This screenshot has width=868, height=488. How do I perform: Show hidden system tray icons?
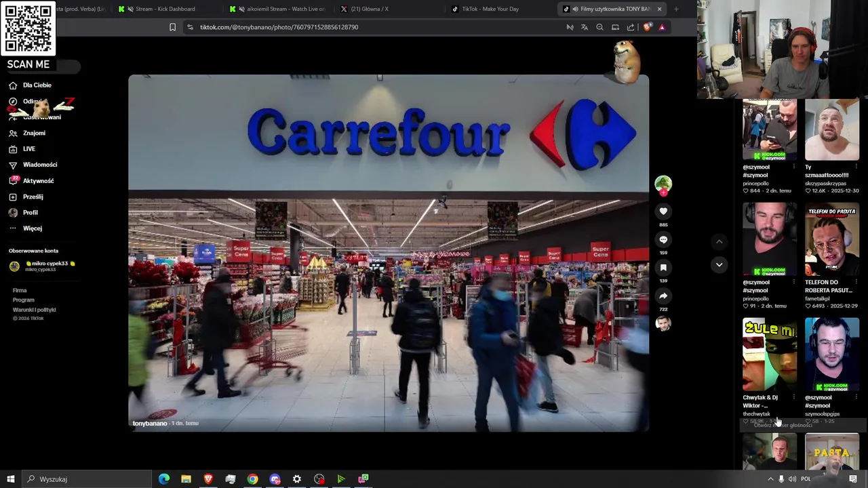click(x=770, y=479)
